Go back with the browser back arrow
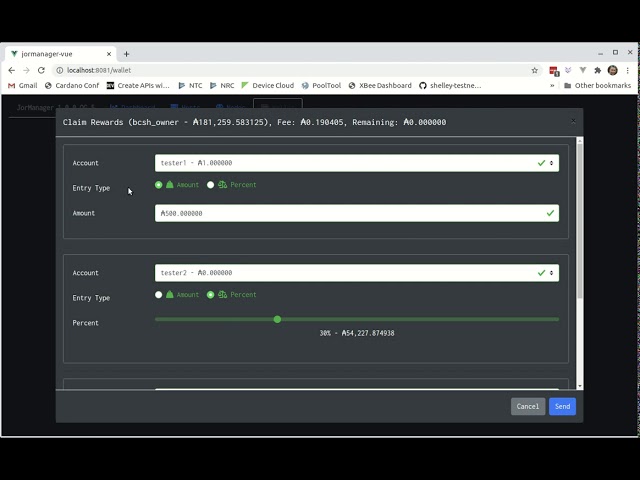 tap(11, 70)
